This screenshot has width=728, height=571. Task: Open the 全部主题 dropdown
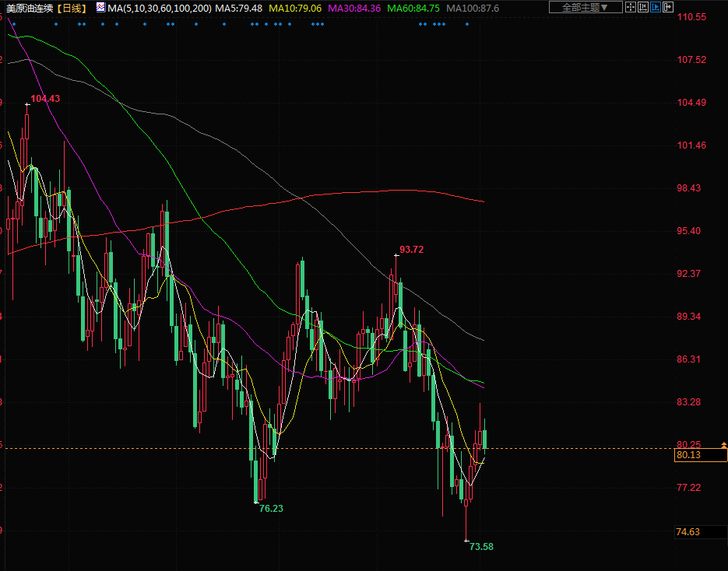(x=585, y=7)
